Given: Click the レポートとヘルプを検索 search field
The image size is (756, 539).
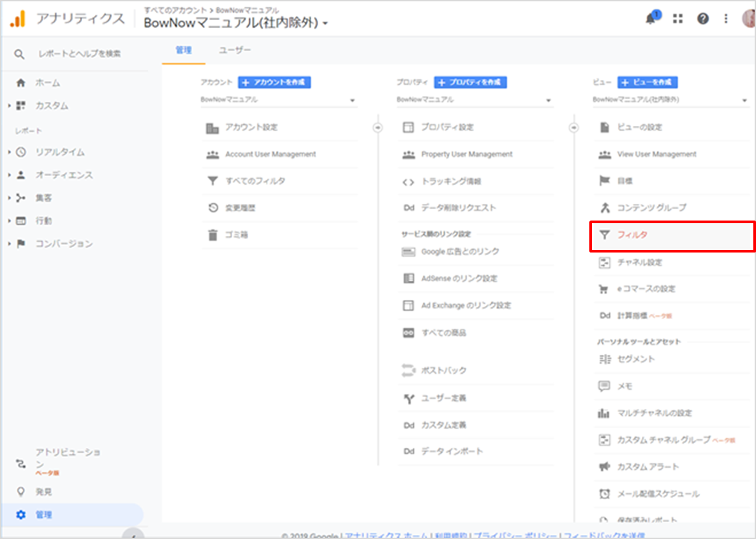Looking at the screenshot, I should [79, 54].
